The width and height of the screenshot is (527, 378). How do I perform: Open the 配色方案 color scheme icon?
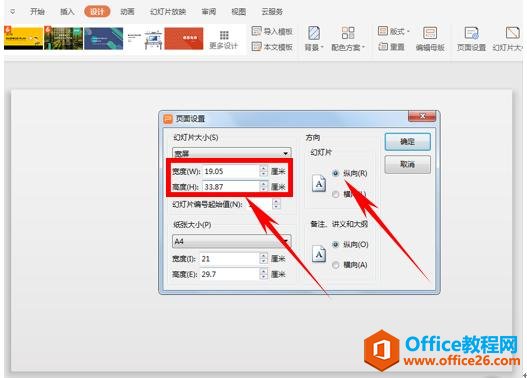coord(348,33)
